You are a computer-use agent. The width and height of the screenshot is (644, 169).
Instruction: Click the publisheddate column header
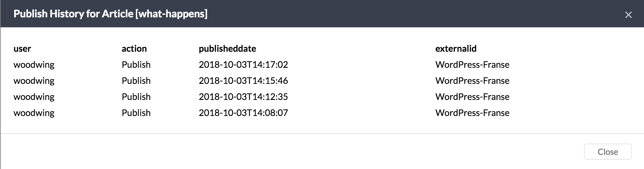pyautogui.click(x=227, y=49)
